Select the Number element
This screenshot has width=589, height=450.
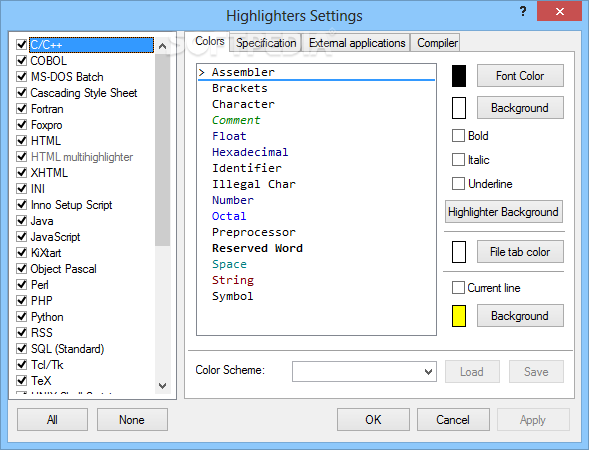233,200
